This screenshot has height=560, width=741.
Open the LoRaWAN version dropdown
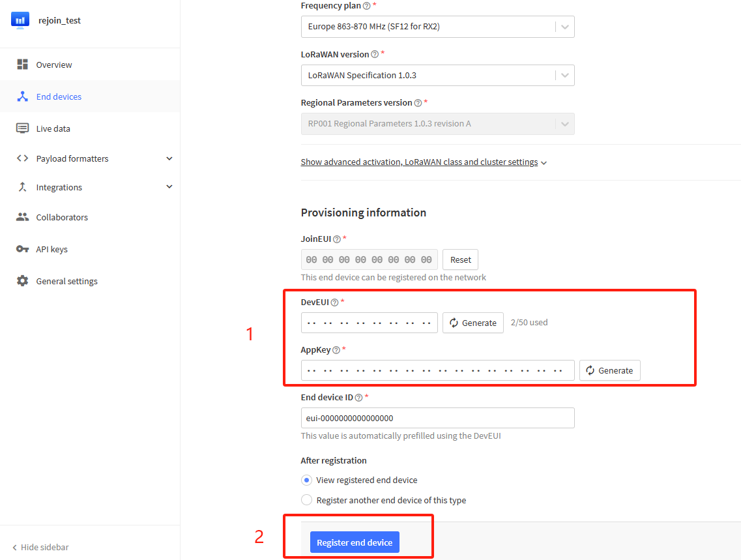[437, 75]
